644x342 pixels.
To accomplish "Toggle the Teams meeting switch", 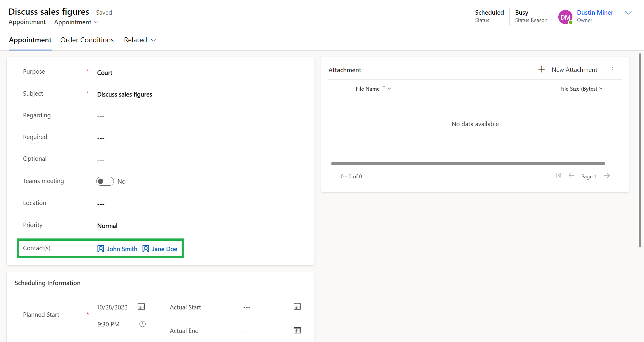I will (x=105, y=181).
